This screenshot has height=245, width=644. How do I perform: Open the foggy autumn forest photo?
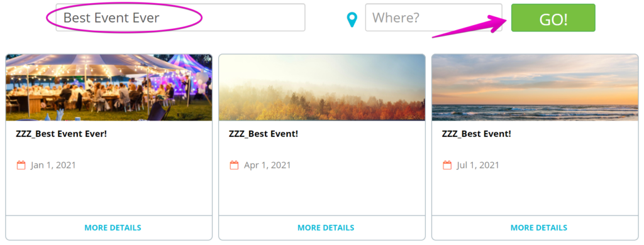(322, 87)
